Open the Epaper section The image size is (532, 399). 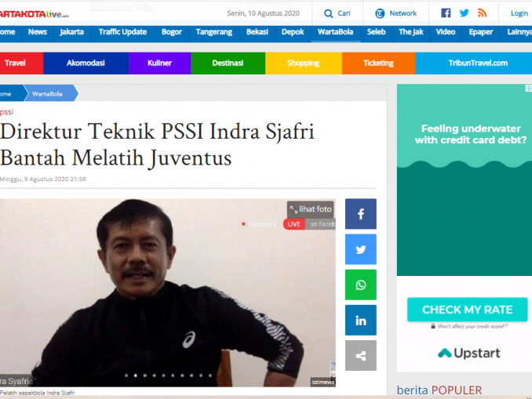(481, 32)
